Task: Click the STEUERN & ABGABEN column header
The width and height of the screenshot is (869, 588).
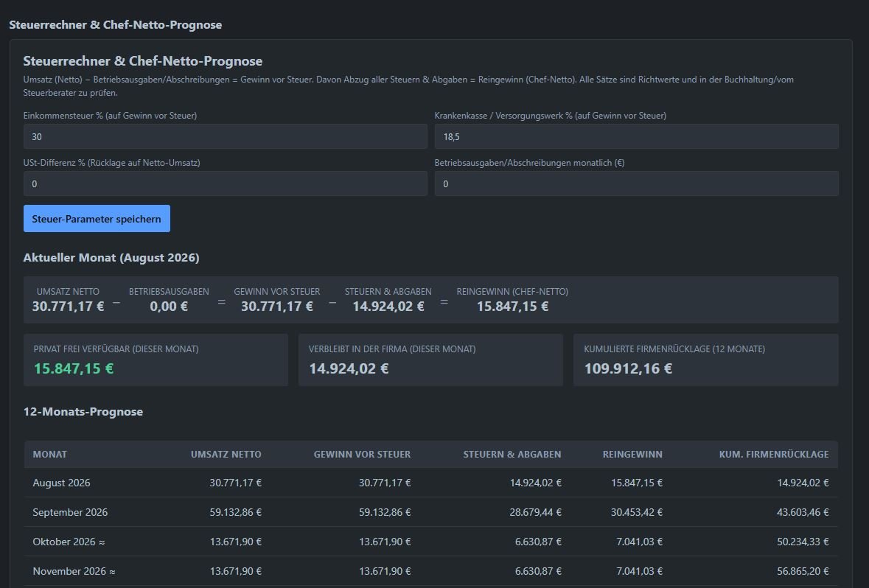Action: coord(512,455)
